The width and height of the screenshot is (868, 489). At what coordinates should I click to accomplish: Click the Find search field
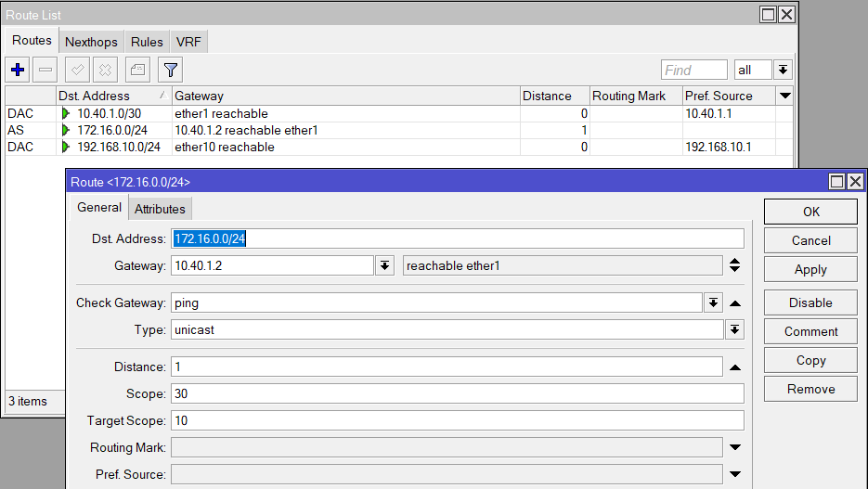point(693,71)
